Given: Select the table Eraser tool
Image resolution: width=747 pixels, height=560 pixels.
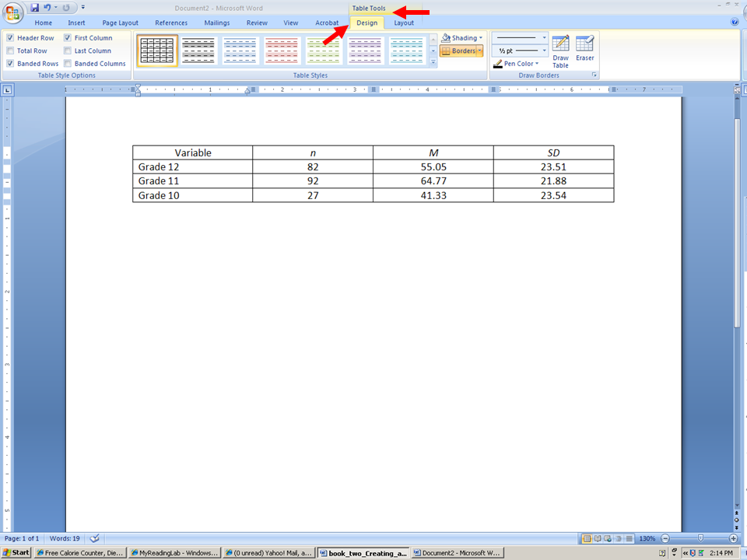Looking at the screenshot, I should point(584,48).
